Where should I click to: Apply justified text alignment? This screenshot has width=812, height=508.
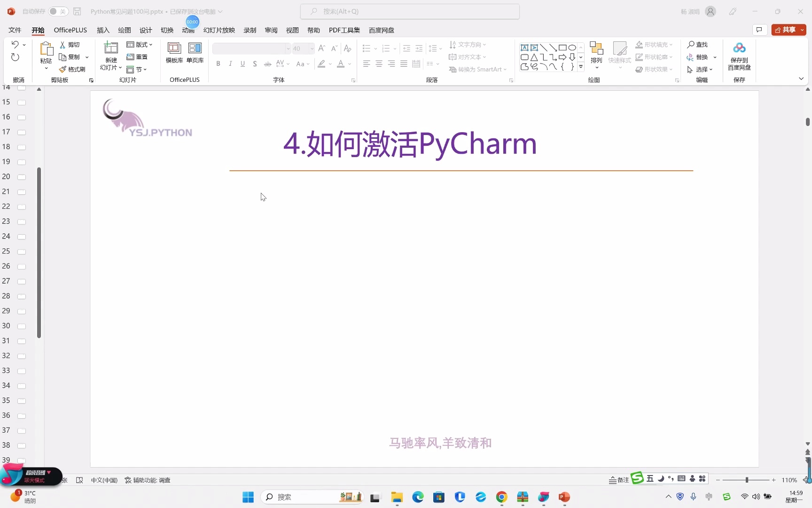(x=404, y=63)
